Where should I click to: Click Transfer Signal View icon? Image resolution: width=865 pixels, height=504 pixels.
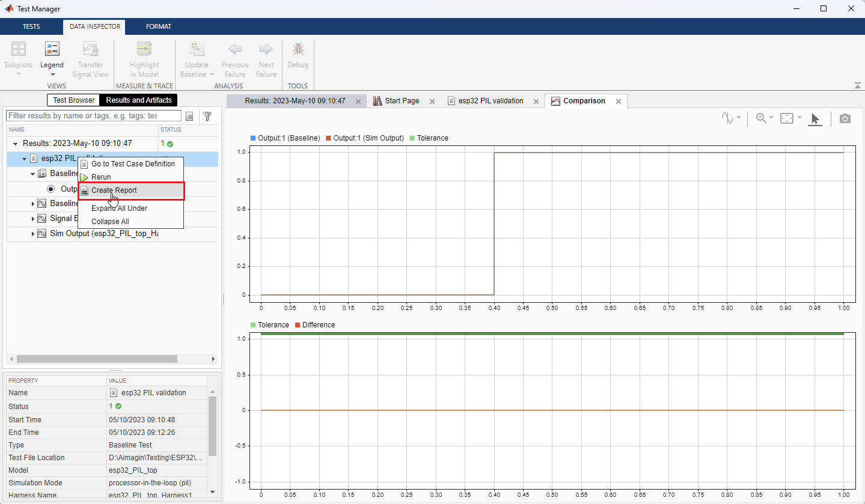pyautogui.click(x=90, y=49)
